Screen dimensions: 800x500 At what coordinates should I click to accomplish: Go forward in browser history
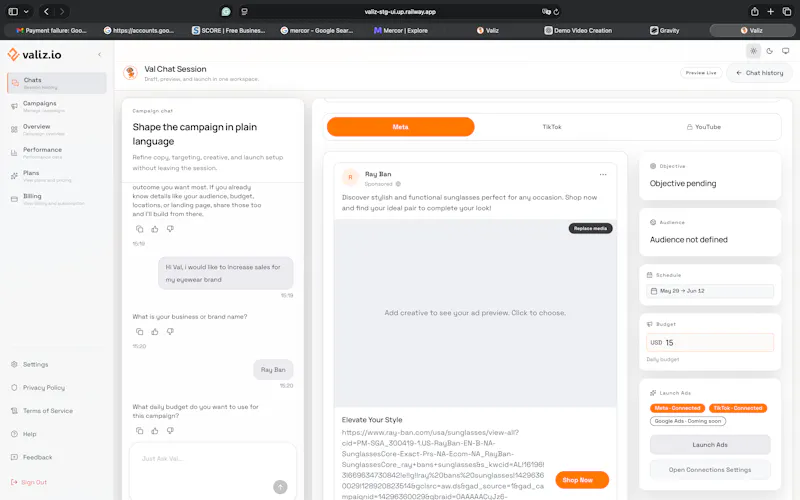(62, 11)
